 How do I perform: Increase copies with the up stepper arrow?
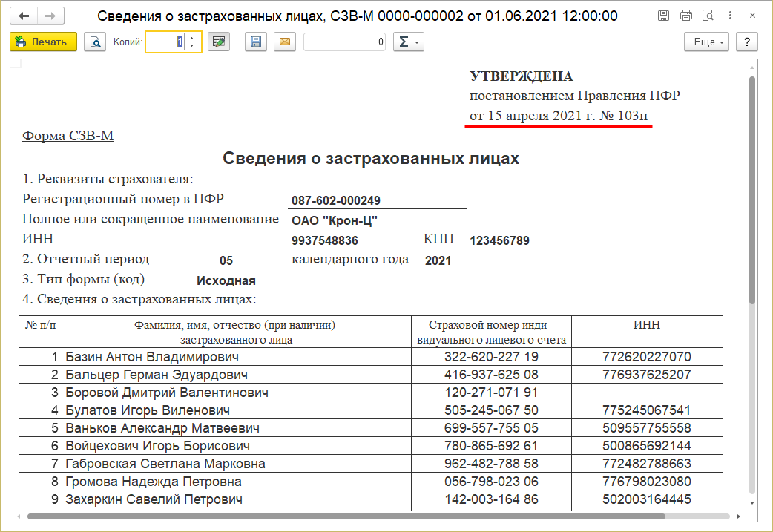pyautogui.click(x=193, y=38)
